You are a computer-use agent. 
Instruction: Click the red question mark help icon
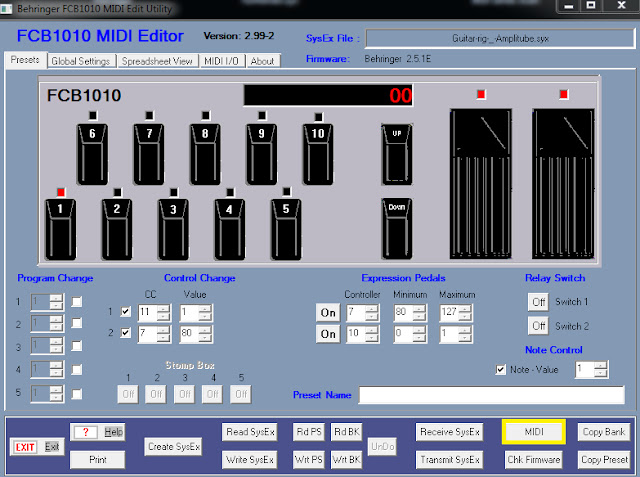click(85, 432)
